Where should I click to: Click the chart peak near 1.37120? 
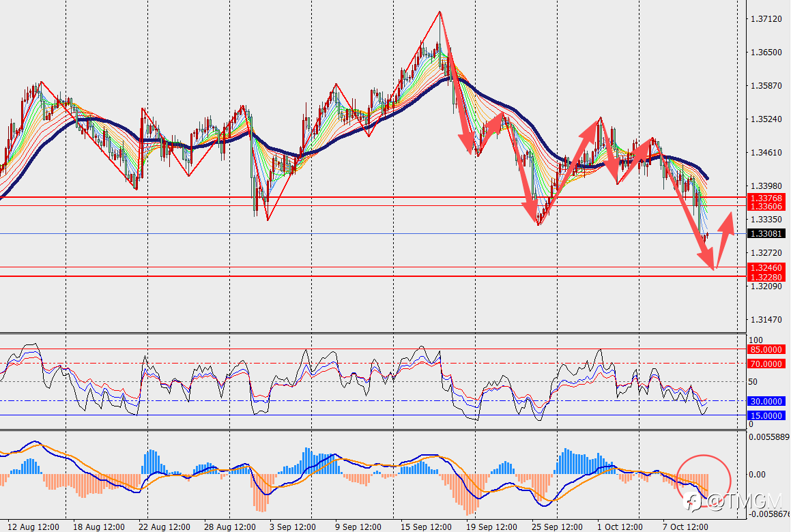[440, 12]
